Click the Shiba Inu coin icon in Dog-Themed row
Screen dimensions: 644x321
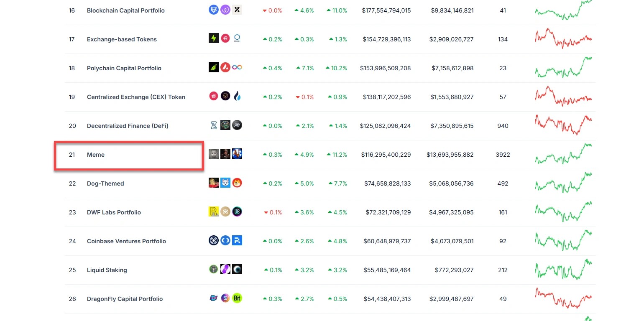pyautogui.click(x=237, y=183)
